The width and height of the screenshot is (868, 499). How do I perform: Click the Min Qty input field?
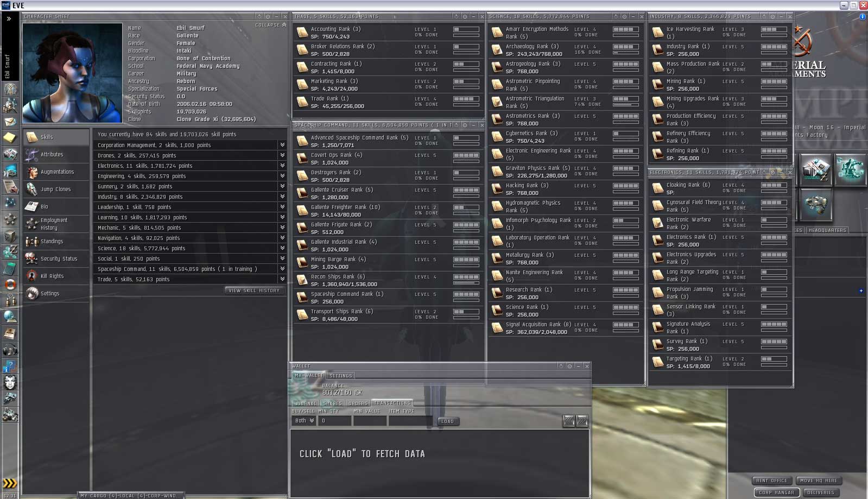click(334, 421)
